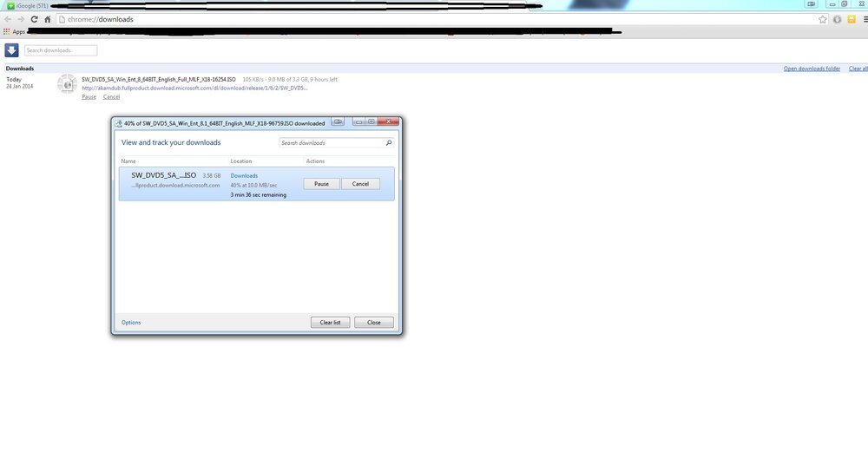Click Open downloads folder link
The image size is (868, 472).
pos(812,69)
